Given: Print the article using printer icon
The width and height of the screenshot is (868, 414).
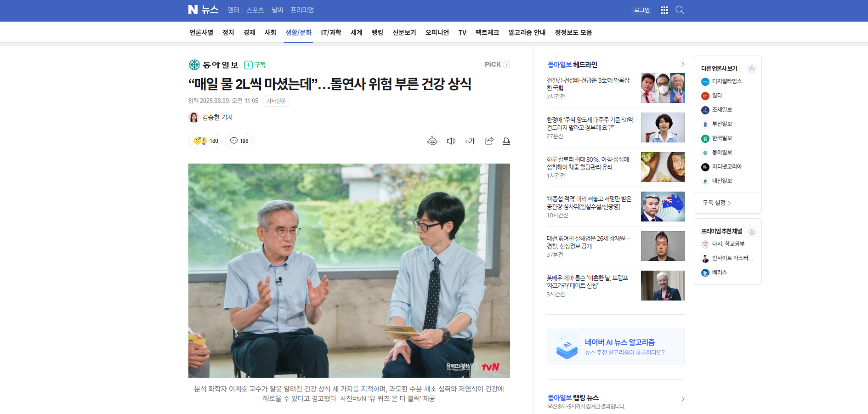Looking at the screenshot, I should click(506, 141).
